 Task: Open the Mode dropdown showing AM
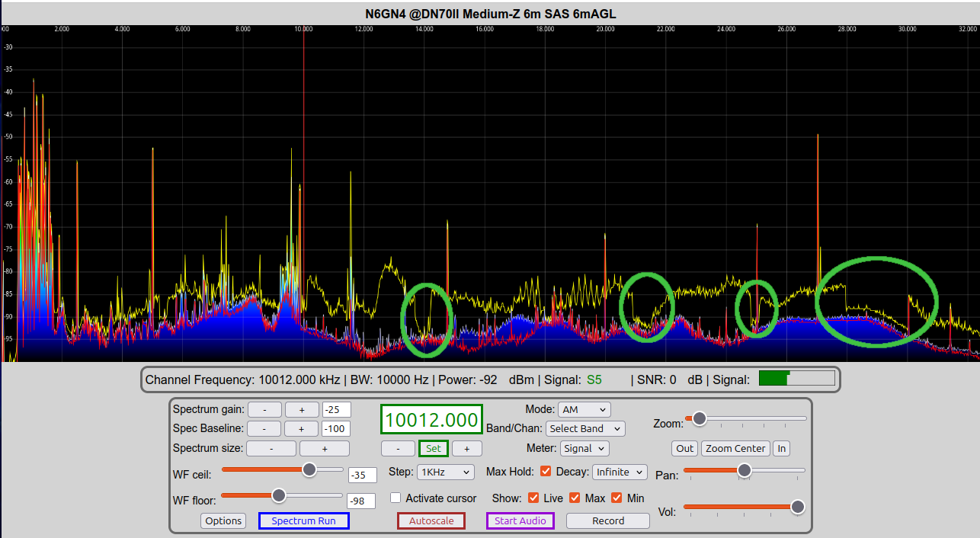(584, 409)
